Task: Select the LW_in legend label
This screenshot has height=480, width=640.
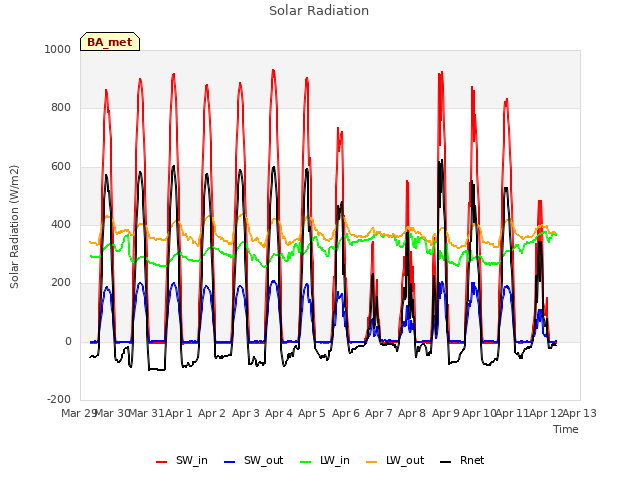Action: tap(335, 460)
